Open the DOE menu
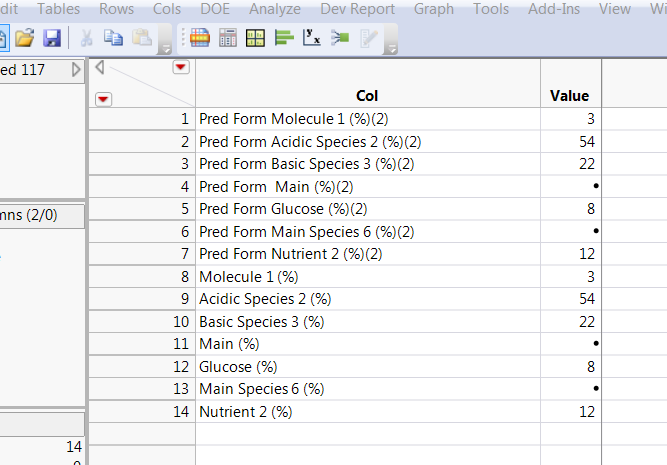Viewport: 667px width, 465px height. [215, 9]
